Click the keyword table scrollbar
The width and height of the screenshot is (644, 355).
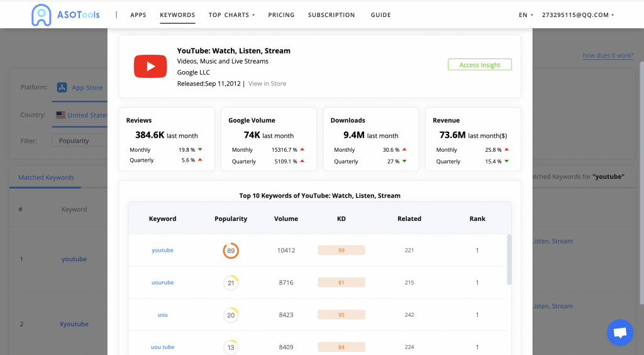[x=509, y=260]
